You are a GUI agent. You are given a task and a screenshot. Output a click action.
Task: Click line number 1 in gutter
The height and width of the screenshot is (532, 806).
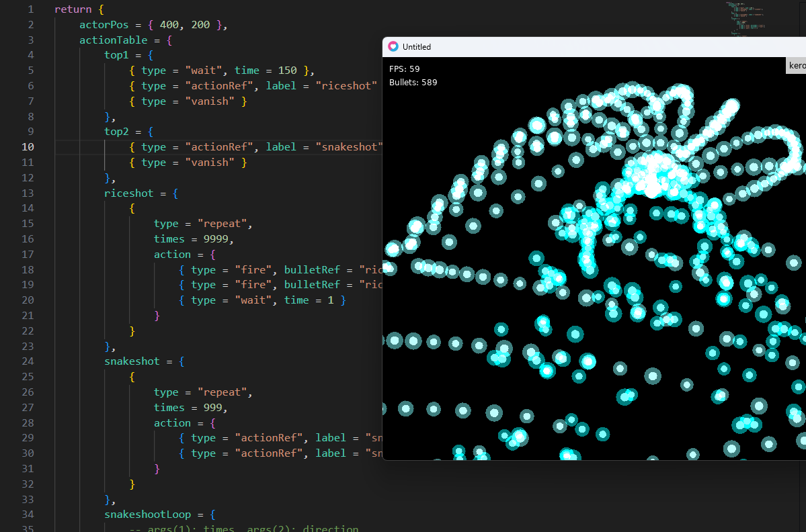[x=30, y=9]
